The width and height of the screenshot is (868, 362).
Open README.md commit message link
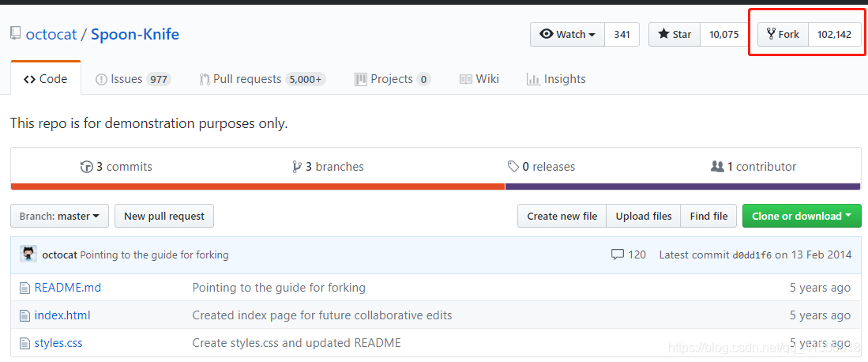pyautogui.click(x=279, y=288)
